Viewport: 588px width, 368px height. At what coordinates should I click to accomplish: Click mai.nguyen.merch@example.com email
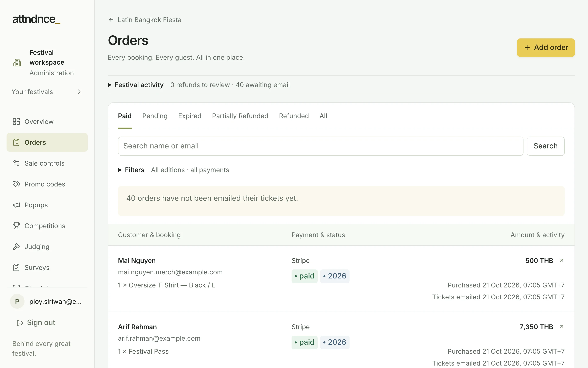tap(170, 272)
